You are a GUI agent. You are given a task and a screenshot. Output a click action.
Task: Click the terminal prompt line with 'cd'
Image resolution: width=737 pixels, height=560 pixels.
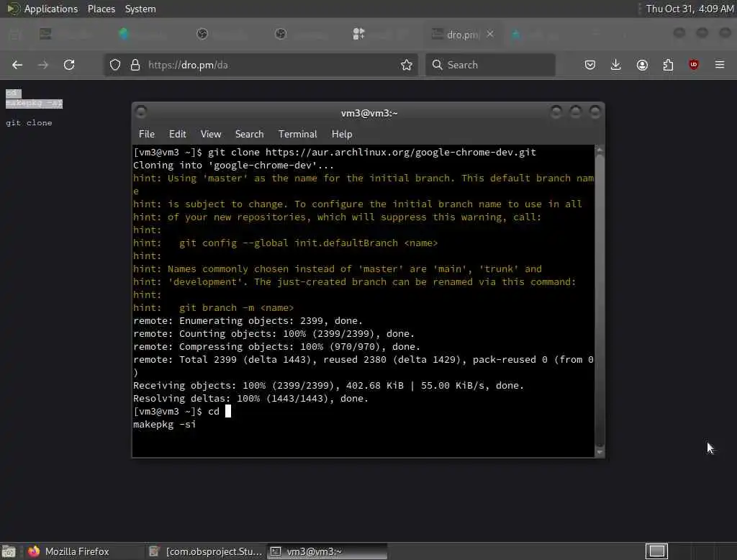click(182, 412)
